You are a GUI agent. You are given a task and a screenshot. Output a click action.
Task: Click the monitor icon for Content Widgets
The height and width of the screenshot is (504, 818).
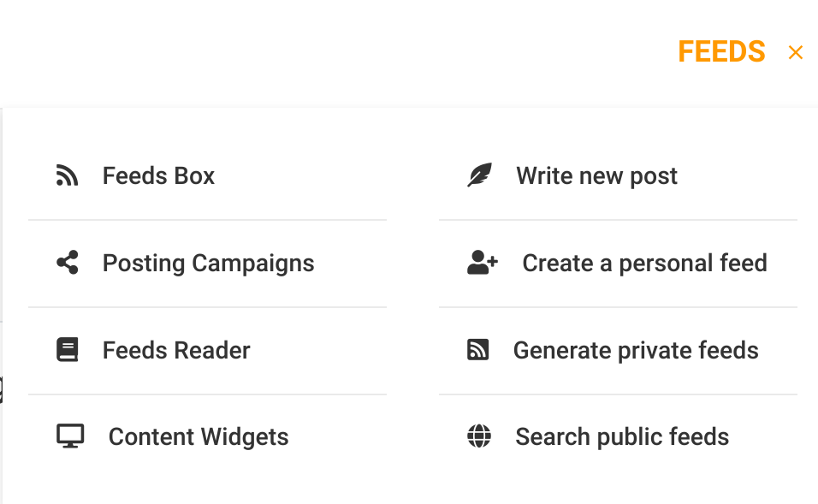(x=70, y=436)
